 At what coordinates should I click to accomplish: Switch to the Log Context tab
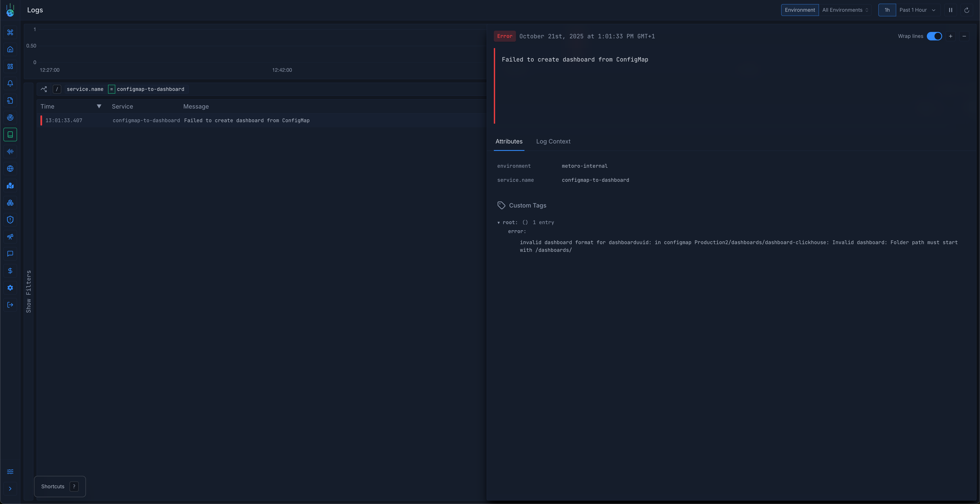(553, 142)
